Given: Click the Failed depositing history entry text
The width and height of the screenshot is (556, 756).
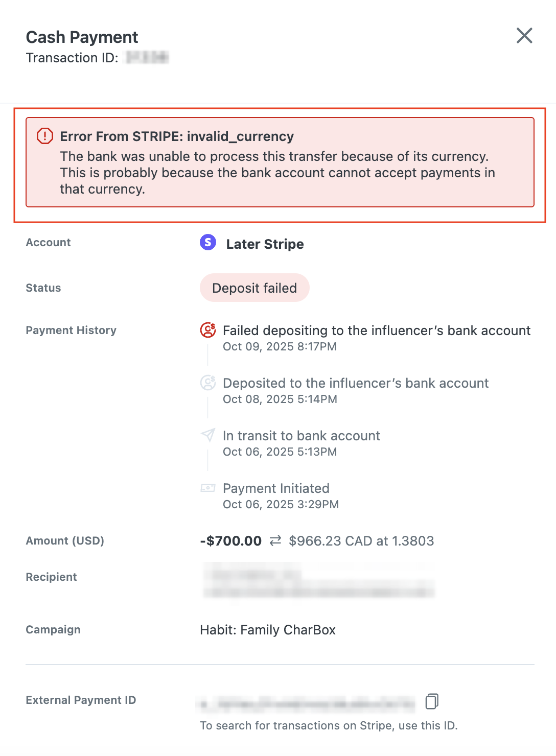Looking at the screenshot, I should (377, 330).
